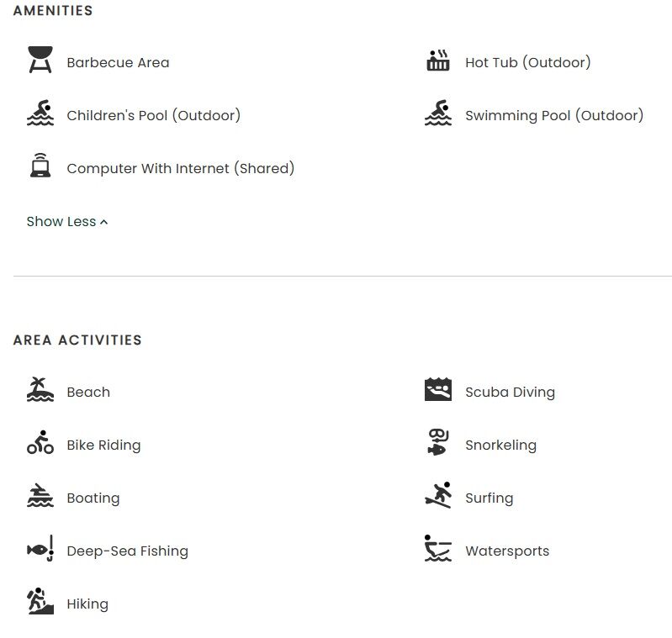Click the chevron beside Show Less
The height and width of the screenshot is (638, 672).
(104, 223)
